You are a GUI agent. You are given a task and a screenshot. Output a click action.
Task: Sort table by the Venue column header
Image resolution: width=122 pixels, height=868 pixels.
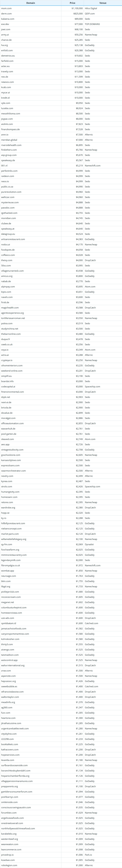coord(103,3)
